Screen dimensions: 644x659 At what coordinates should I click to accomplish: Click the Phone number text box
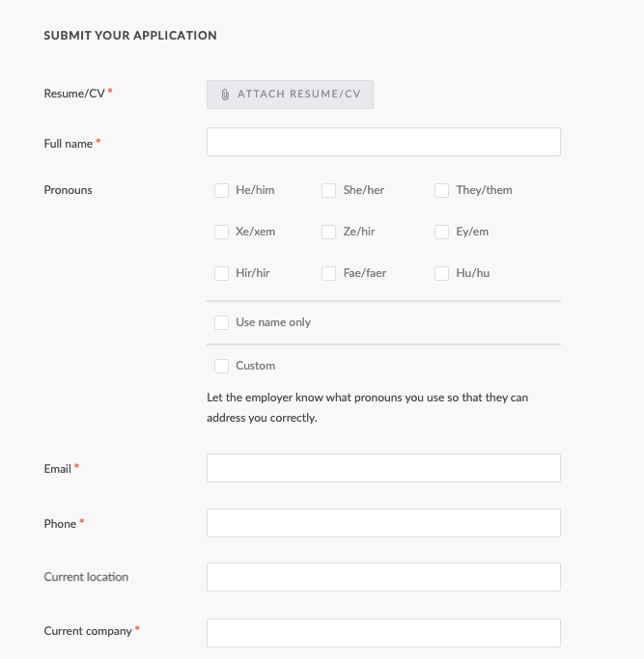pos(383,523)
